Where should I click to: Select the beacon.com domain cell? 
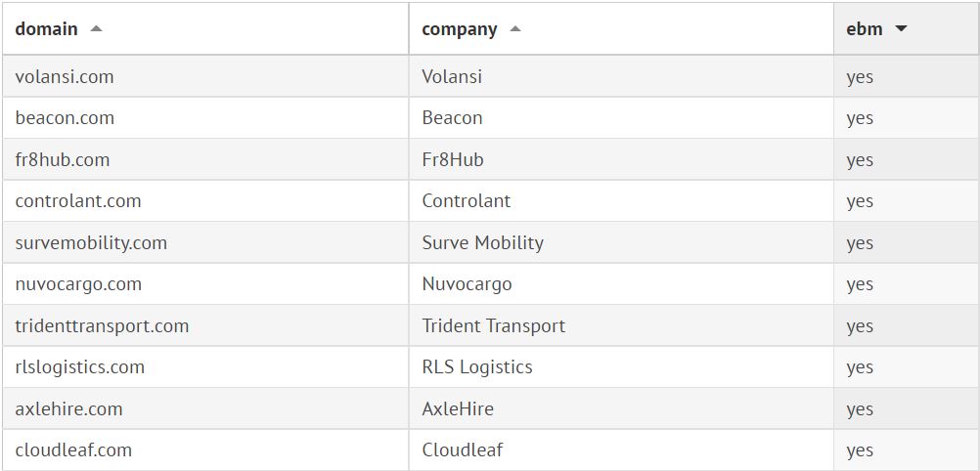coord(65,118)
